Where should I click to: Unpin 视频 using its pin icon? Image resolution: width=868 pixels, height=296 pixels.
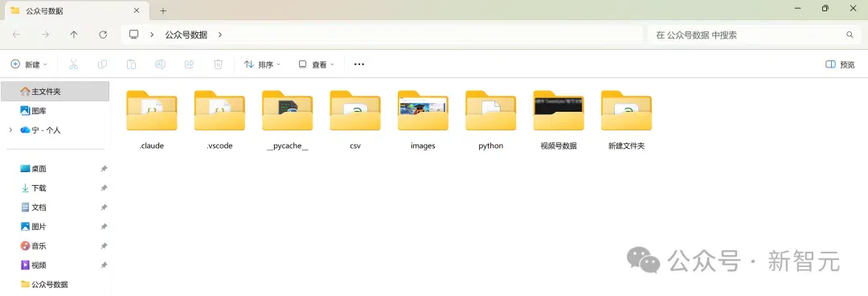click(104, 265)
